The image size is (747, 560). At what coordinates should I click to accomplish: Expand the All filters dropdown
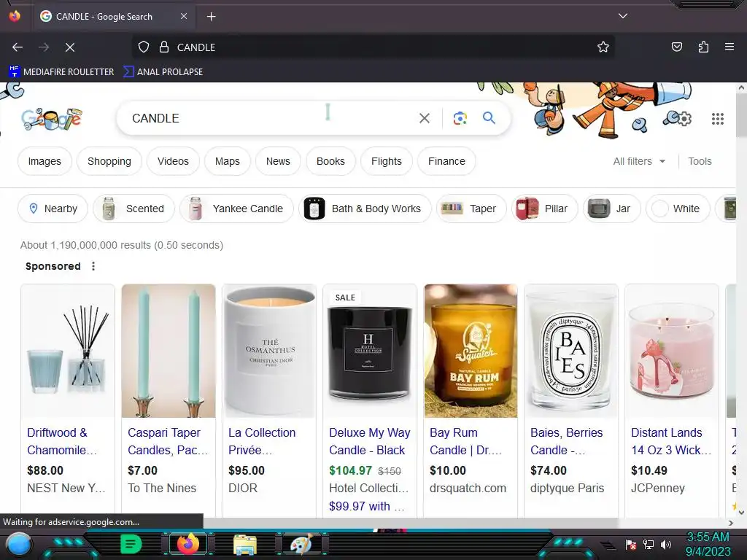point(639,161)
